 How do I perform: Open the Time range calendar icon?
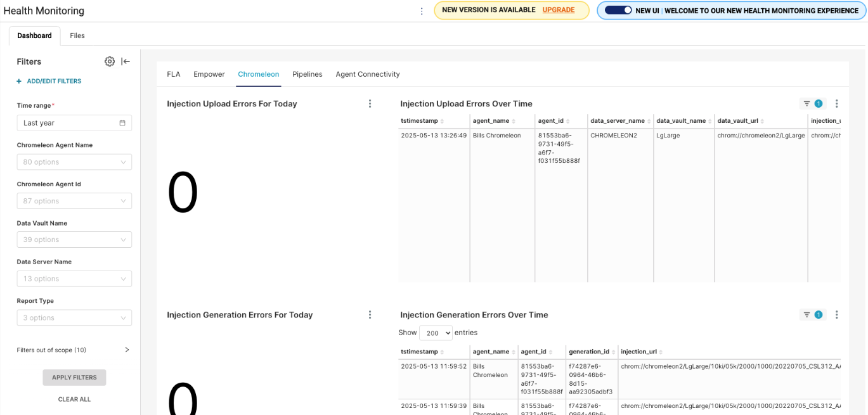[122, 123]
